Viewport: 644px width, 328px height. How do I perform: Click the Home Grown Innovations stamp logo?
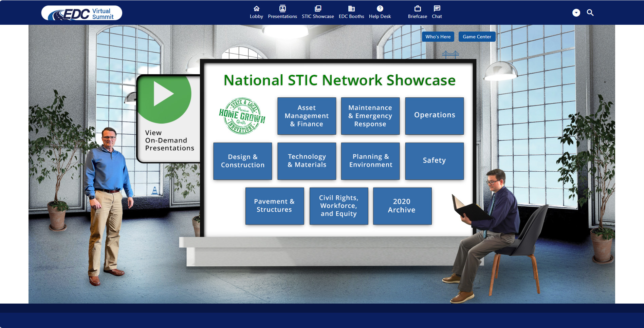point(242,116)
